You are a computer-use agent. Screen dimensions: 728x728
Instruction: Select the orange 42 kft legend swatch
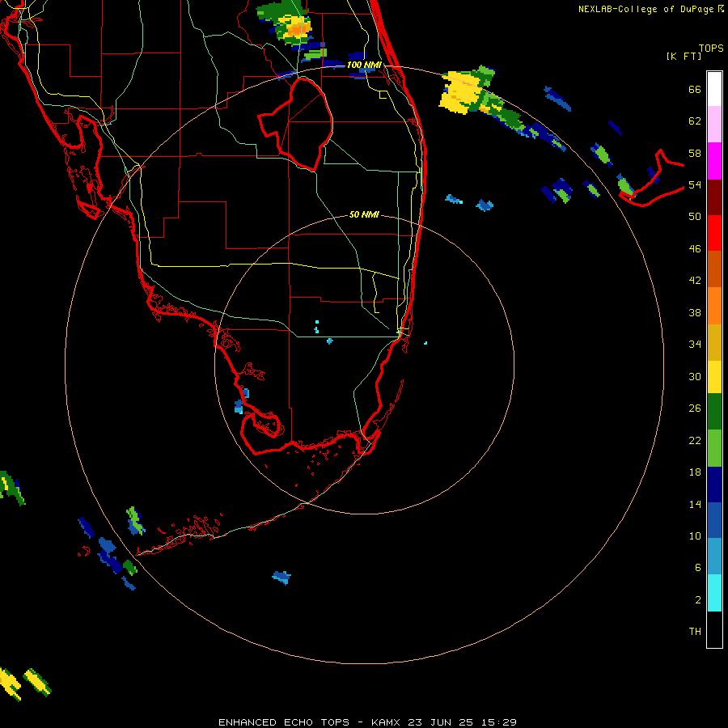(714, 306)
